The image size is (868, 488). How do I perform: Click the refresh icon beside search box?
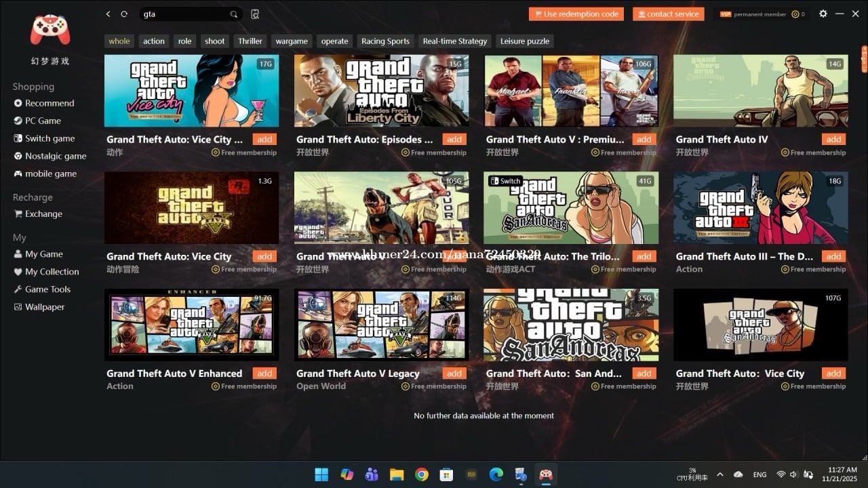(x=124, y=14)
